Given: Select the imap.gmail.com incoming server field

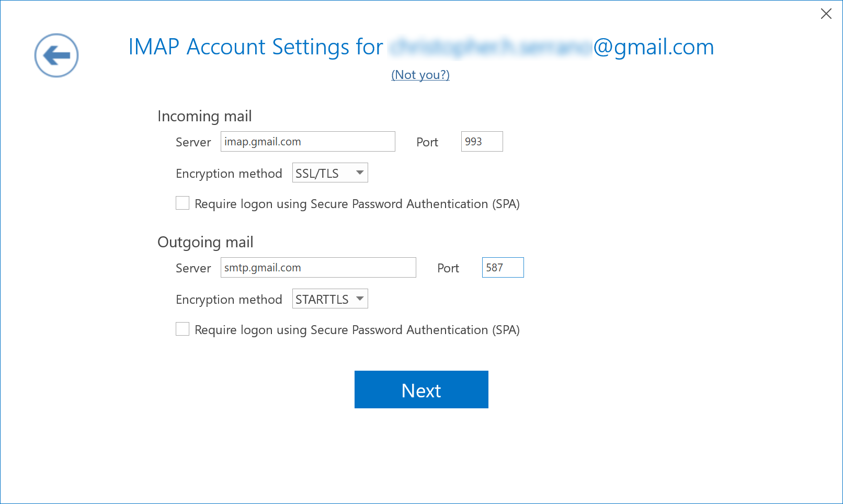Looking at the screenshot, I should 308,142.
